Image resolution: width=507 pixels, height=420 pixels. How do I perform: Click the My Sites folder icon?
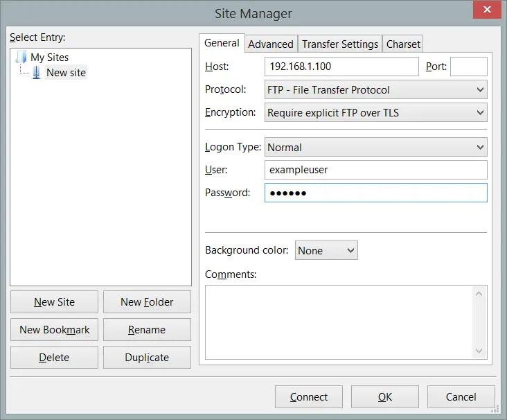point(21,57)
